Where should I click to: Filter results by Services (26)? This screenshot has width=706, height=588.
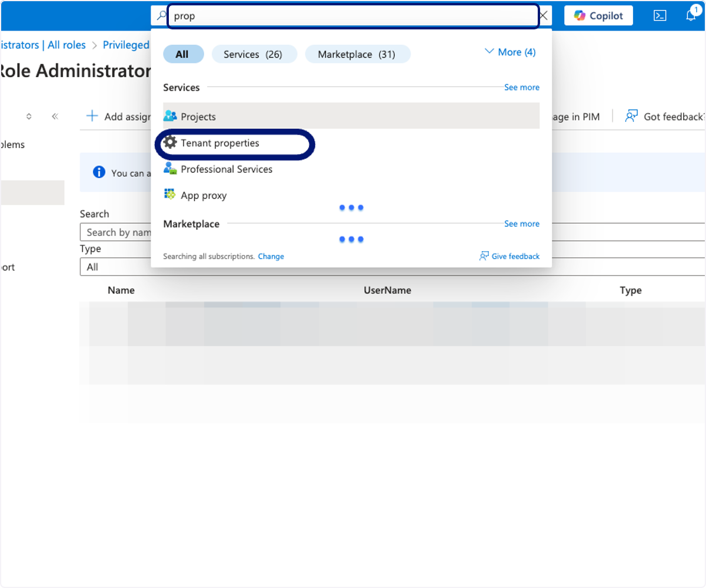click(x=253, y=54)
